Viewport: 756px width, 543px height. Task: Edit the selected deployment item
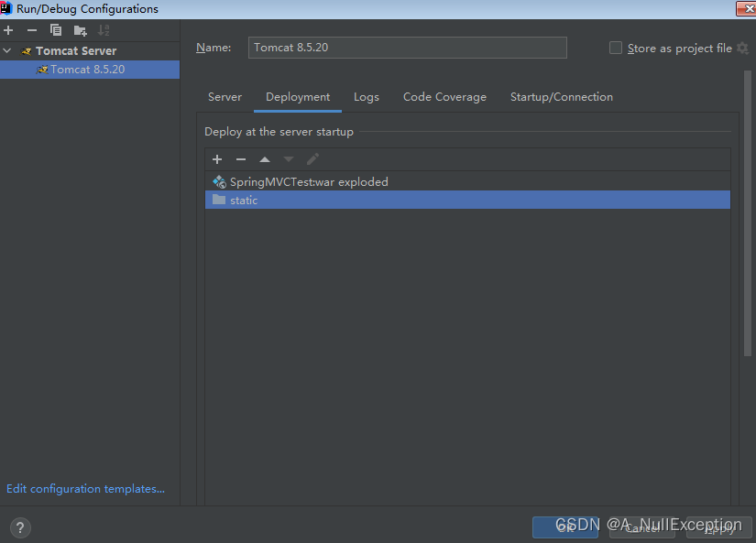(312, 159)
